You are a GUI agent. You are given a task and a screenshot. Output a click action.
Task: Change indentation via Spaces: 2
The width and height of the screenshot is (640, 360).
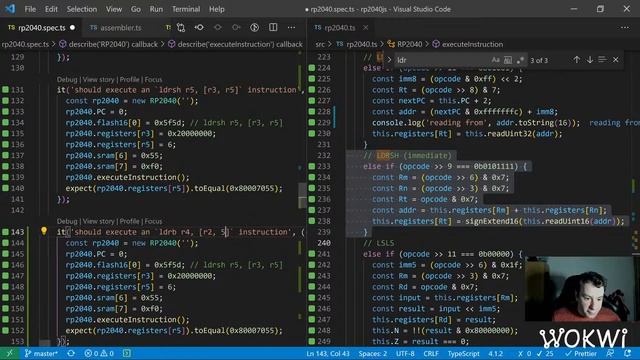[x=373, y=353]
